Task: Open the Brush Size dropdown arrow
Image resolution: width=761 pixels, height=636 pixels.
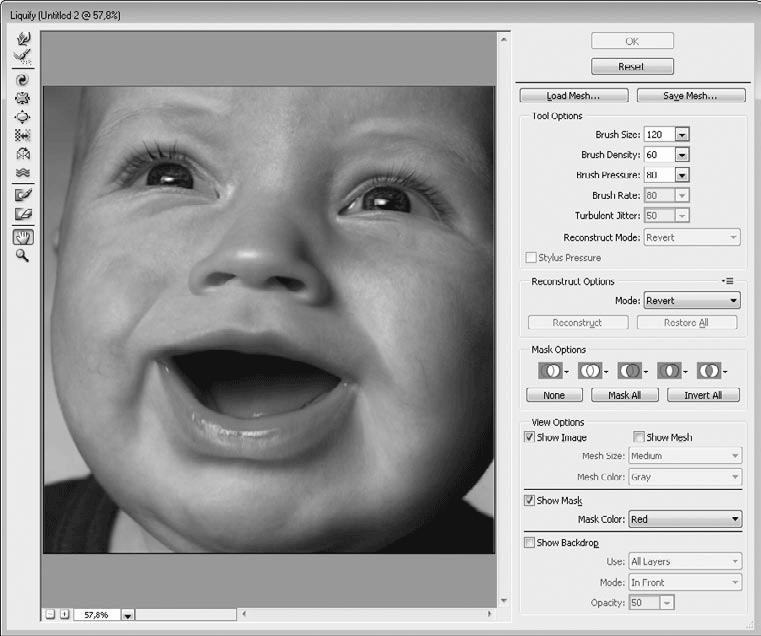Action: click(x=682, y=134)
